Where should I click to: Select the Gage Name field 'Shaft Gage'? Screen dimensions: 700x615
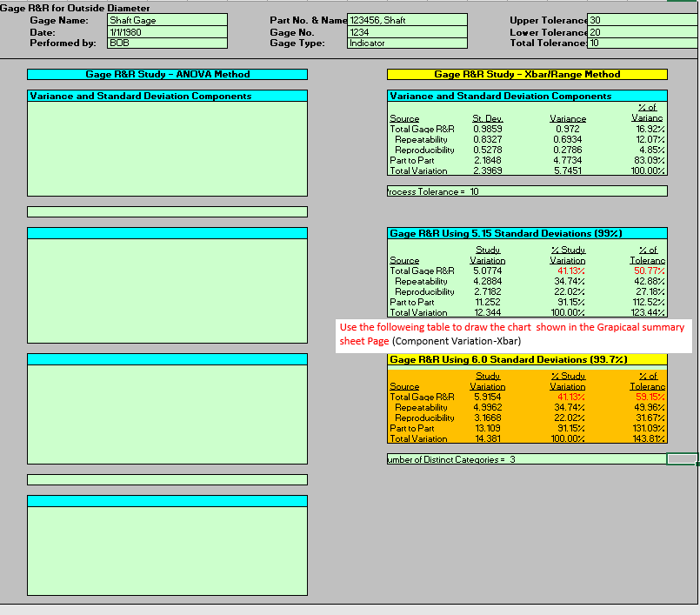pos(167,20)
